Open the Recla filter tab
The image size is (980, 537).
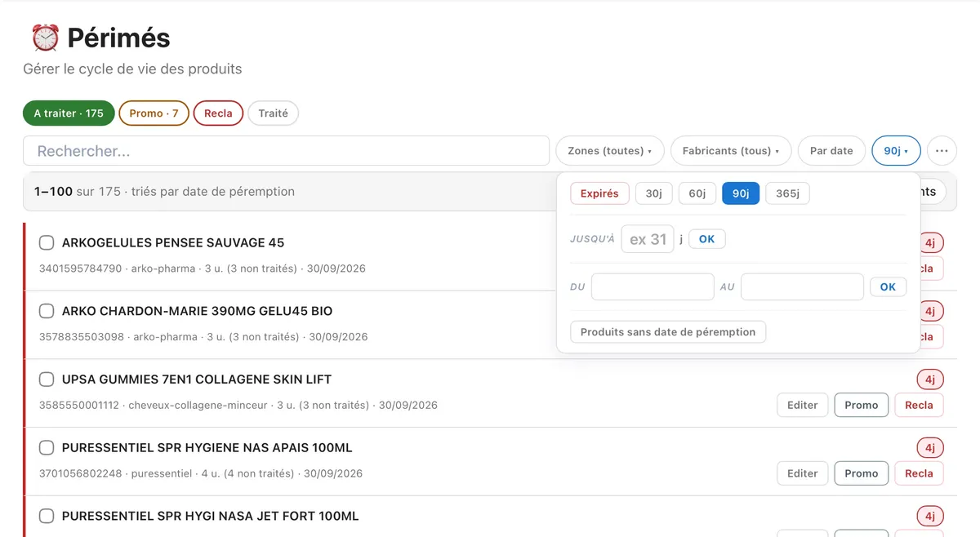click(218, 113)
